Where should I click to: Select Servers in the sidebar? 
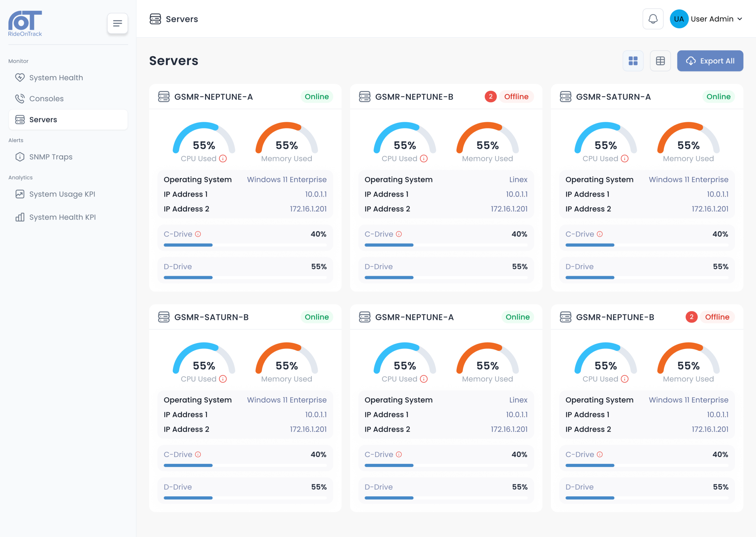pos(68,119)
